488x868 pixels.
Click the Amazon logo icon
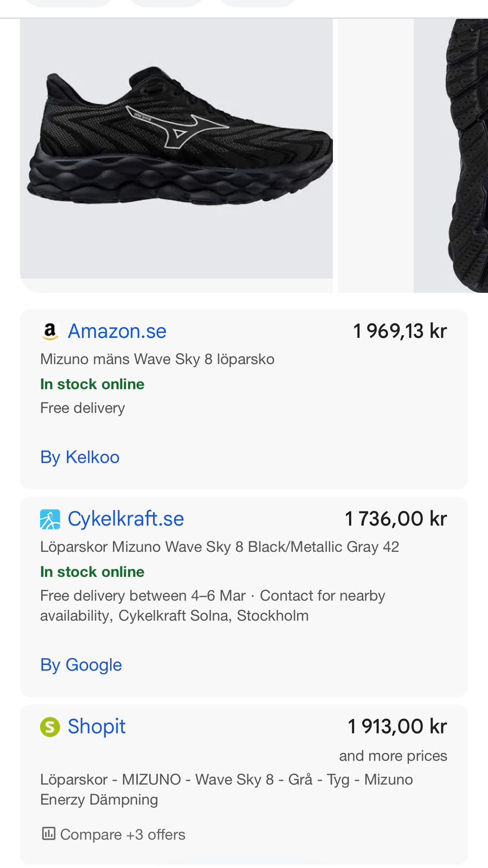point(50,331)
